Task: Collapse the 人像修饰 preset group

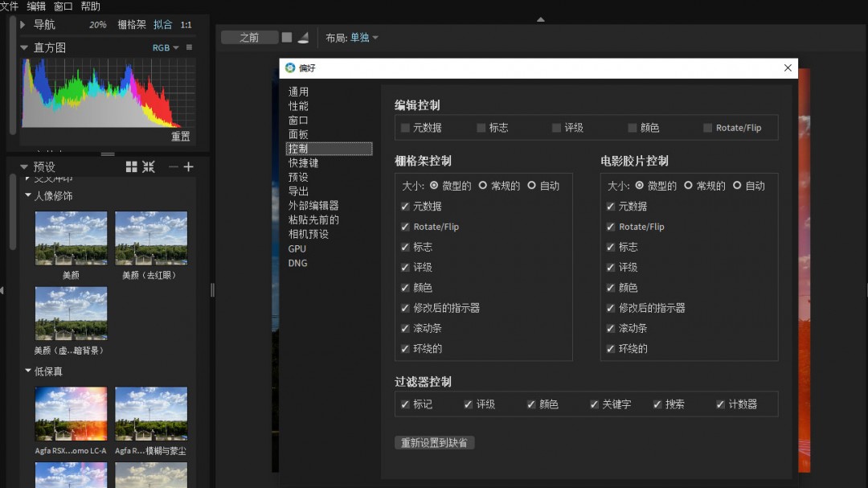Action: click(28, 195)
